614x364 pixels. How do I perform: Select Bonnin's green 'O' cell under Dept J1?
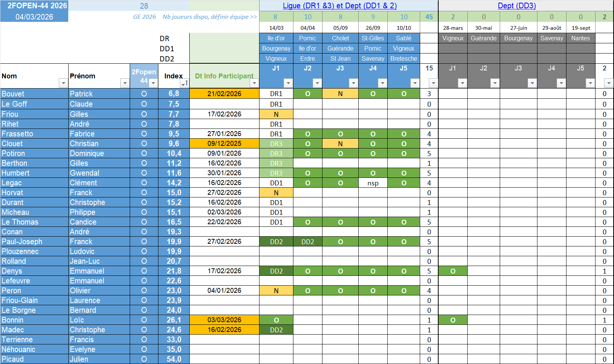453,320
